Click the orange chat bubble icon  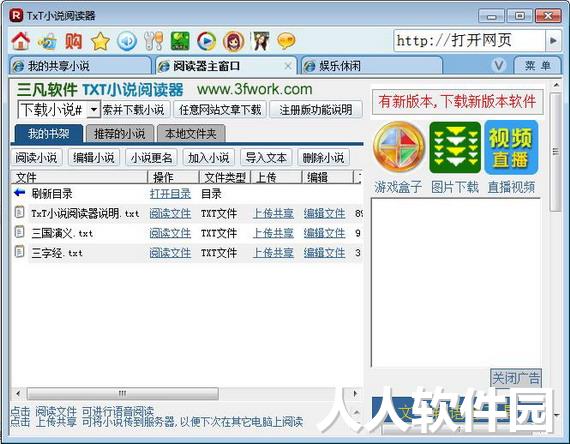(x=286, y=41)
